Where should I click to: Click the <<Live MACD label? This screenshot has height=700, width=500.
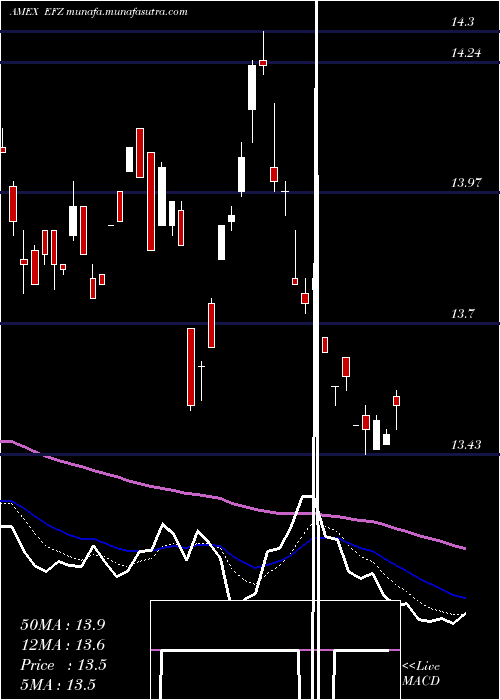coord(421,674)
